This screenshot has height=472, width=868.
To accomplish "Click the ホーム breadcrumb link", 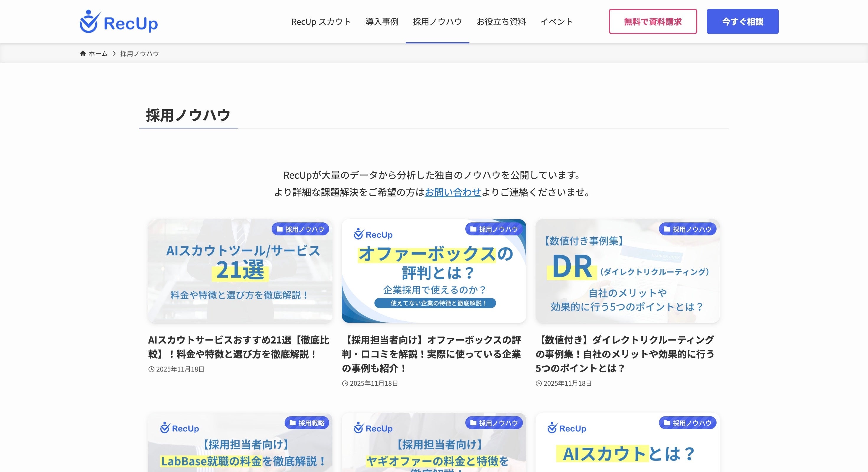I will pyautogui.click(x=98, y=53).
